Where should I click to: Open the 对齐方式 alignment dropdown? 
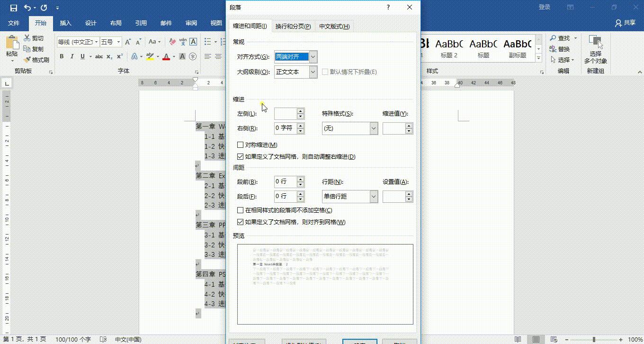point(313,56)
